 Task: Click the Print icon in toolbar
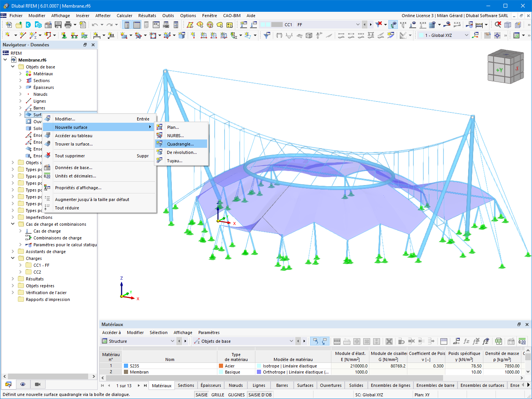(x=68, y=25)
